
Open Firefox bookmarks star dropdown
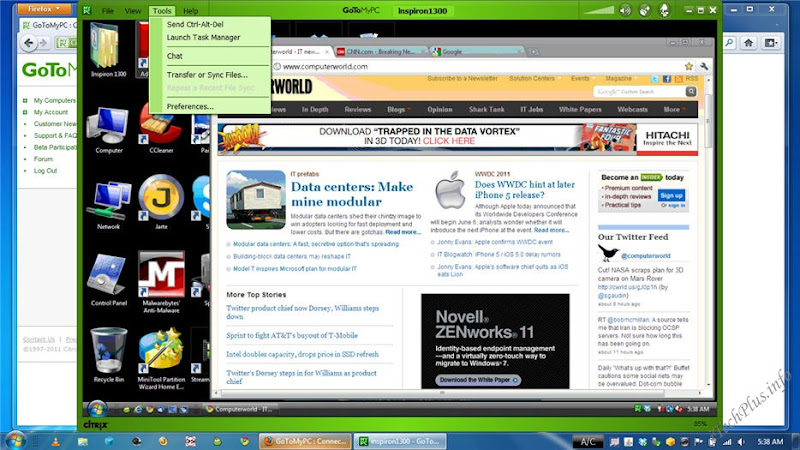click(769, 43)
